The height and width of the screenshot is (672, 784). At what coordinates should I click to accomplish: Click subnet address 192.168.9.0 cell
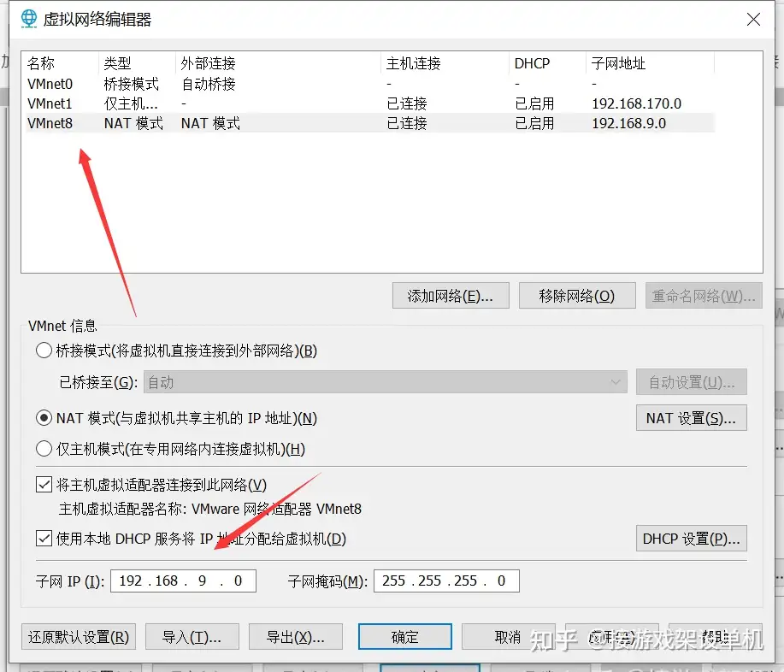tap(629, 123)
